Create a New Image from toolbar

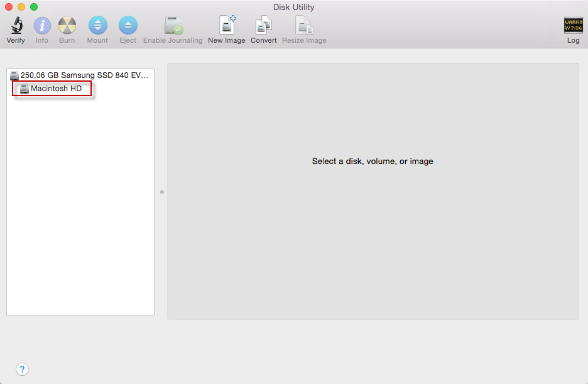[227, 25]
